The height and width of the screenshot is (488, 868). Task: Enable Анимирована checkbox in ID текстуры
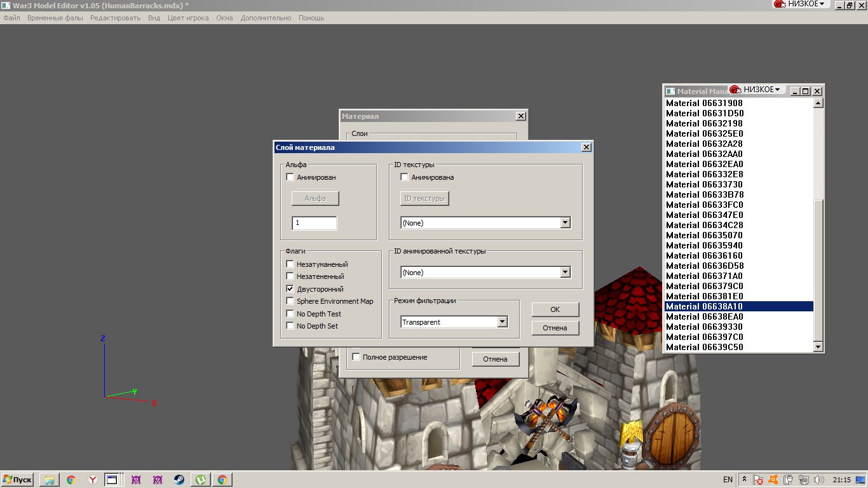(404, 177)
